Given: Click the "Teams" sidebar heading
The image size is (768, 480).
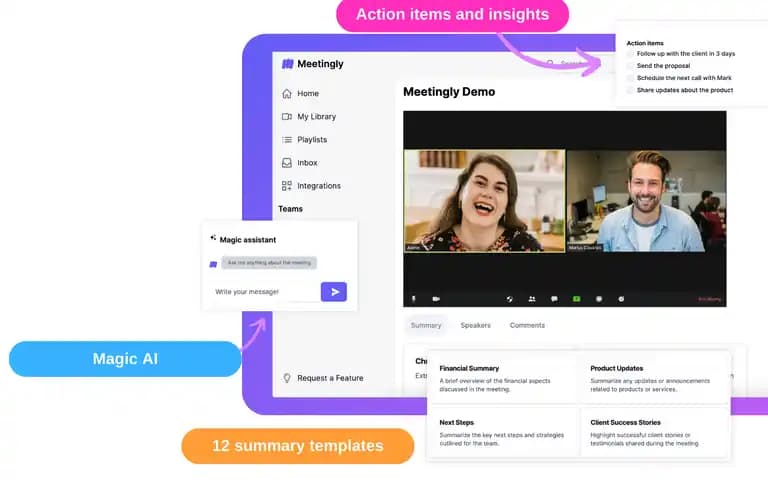Looking at the screenshot, I should click(290, 209).
